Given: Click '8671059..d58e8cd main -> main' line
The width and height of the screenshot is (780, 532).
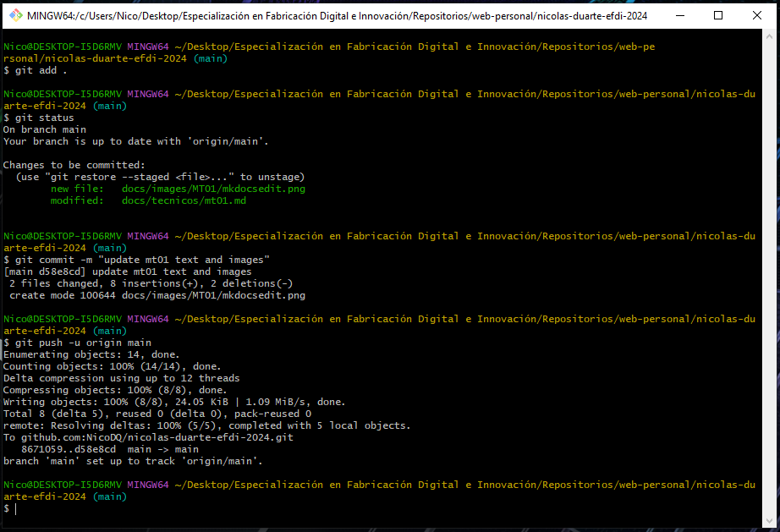Looking at the screenshot, I should (110, 450).
